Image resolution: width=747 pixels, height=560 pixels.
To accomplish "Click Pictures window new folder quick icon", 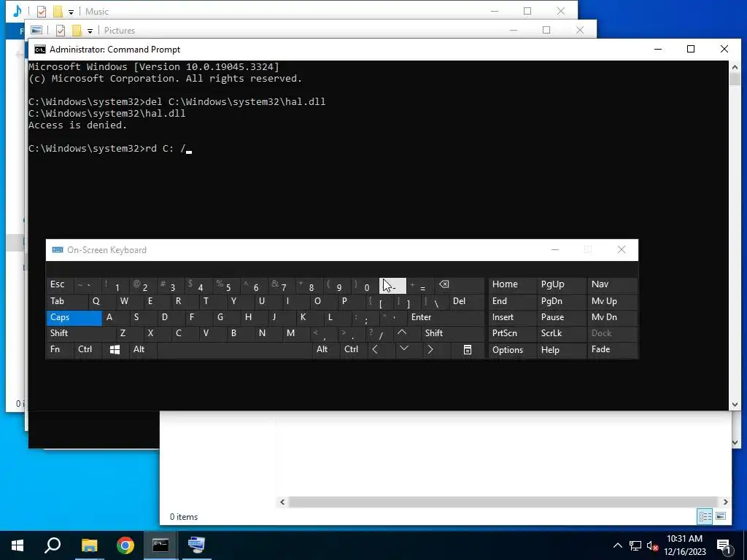I will 77,31.
